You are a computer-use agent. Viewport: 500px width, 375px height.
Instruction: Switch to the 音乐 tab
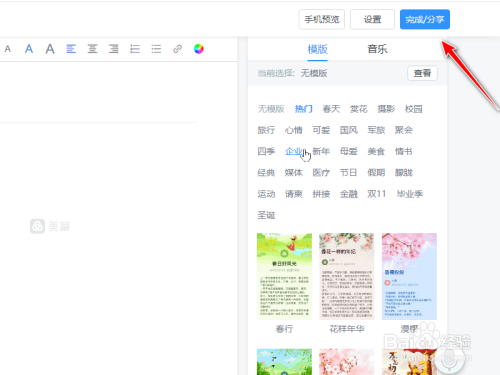(377, 49)
